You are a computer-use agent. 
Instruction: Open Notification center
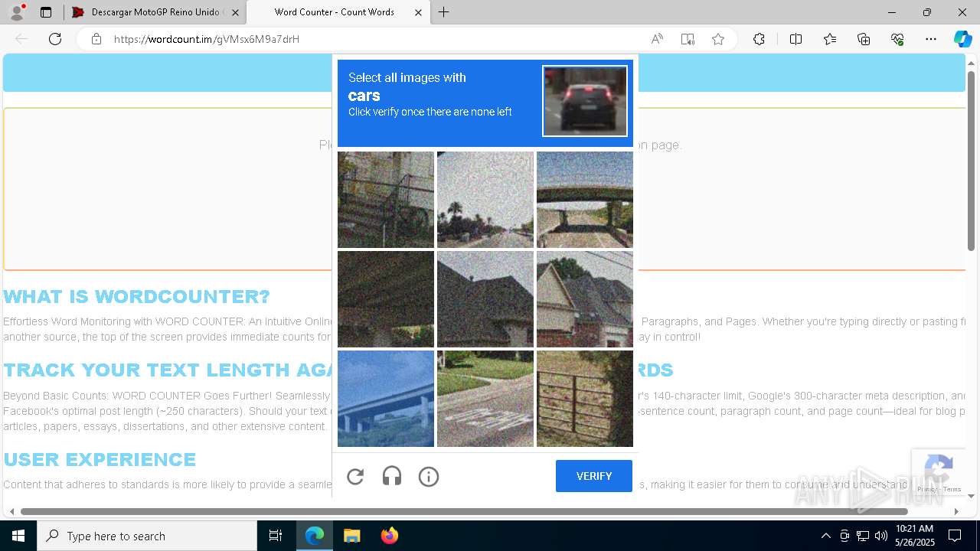tap(955, 536)
